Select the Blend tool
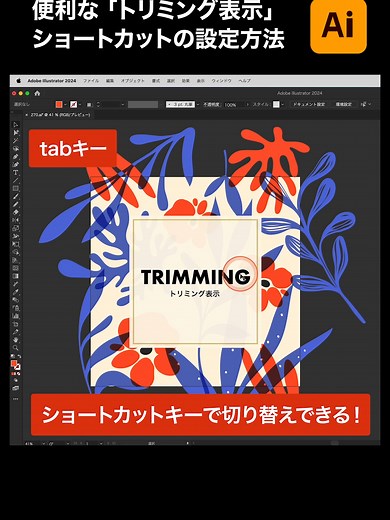 pos(16,300)
